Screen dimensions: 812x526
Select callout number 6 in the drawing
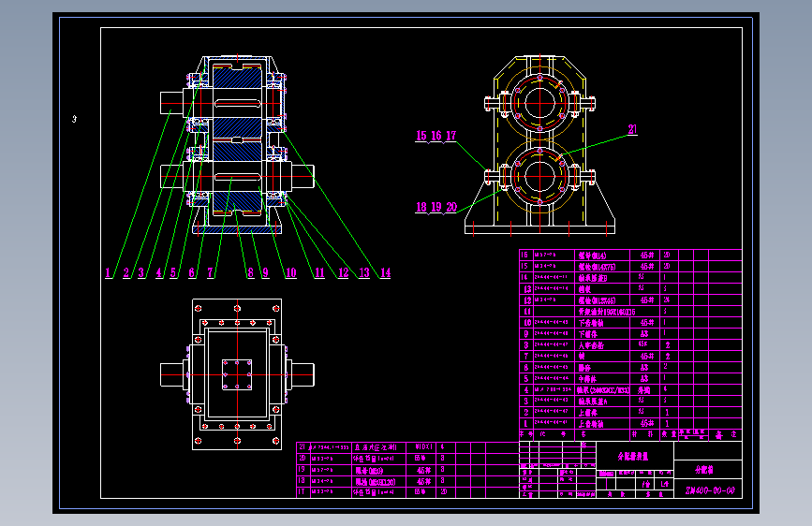click(x=192, y=272)
